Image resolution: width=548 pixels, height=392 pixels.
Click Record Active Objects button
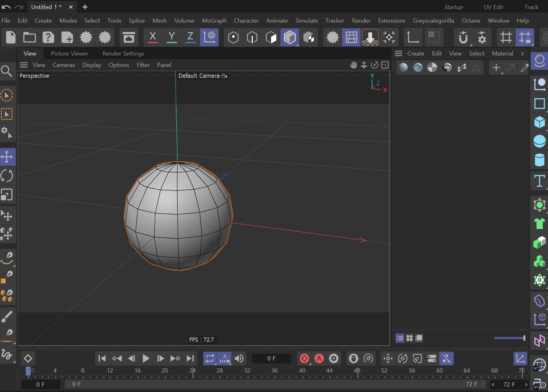point(304,358)
